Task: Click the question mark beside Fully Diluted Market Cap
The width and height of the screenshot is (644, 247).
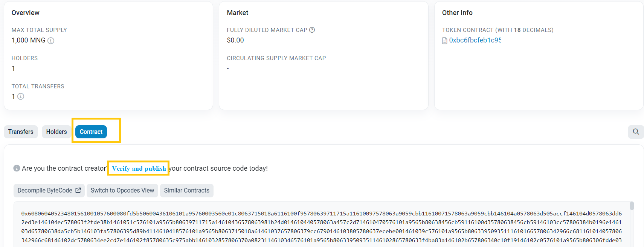Action: pos(312,30)
